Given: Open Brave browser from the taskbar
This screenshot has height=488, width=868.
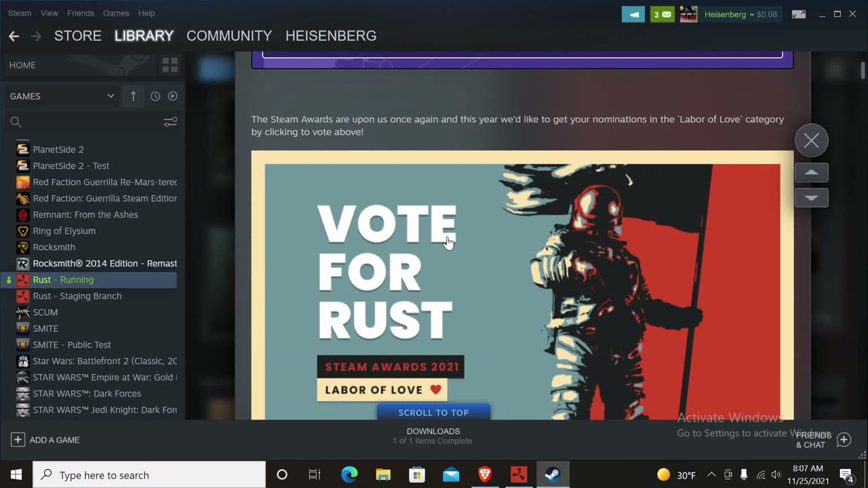Looking at the screenshot, I should point(485,475).
